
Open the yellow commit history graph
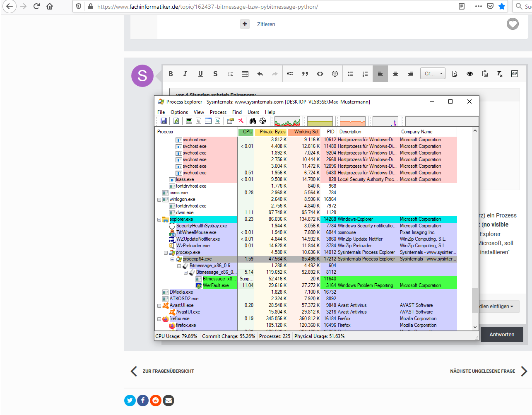(x=320, y=121)
